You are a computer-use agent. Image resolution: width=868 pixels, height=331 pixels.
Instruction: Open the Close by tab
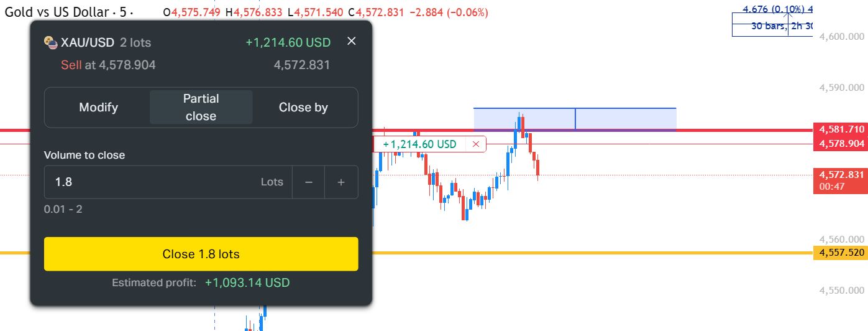[303, 108]
